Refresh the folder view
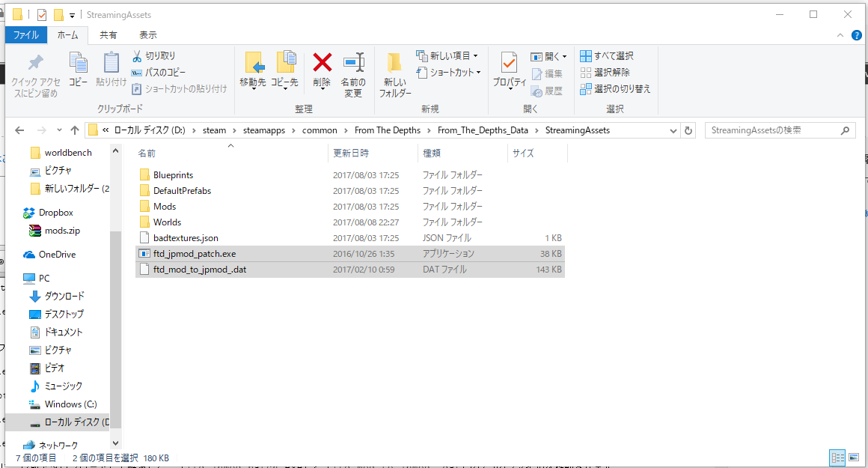The width and height of the screenshot is (868, 468). (x=688, y=131)
